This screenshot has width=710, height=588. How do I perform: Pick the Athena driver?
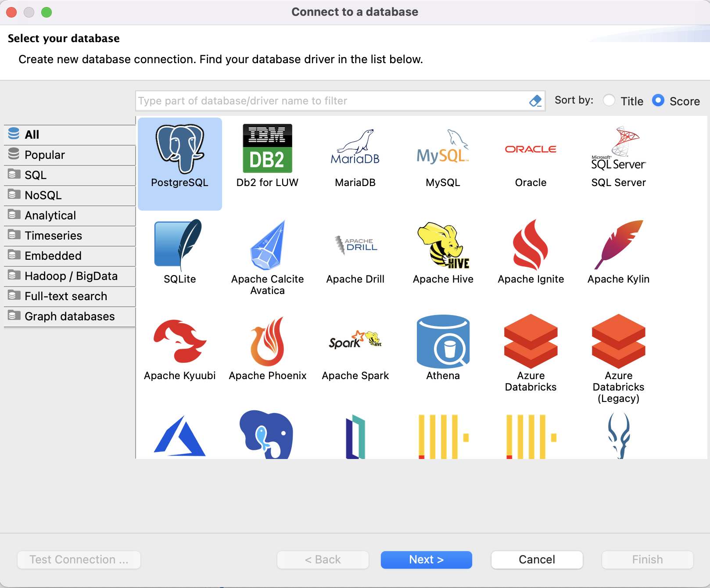pos(443,348)
